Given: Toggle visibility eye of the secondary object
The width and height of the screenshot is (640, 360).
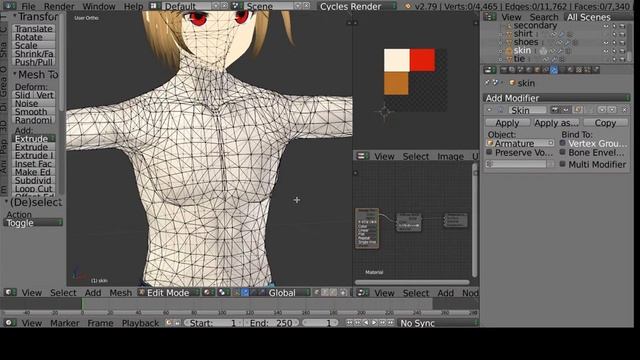Looking at the screenshot, I should [606, 26].
